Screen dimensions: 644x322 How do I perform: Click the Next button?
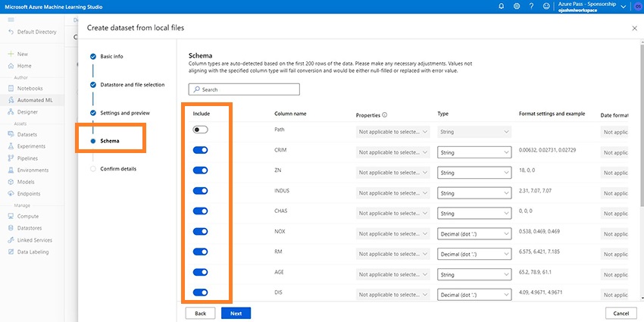[236, 312]
